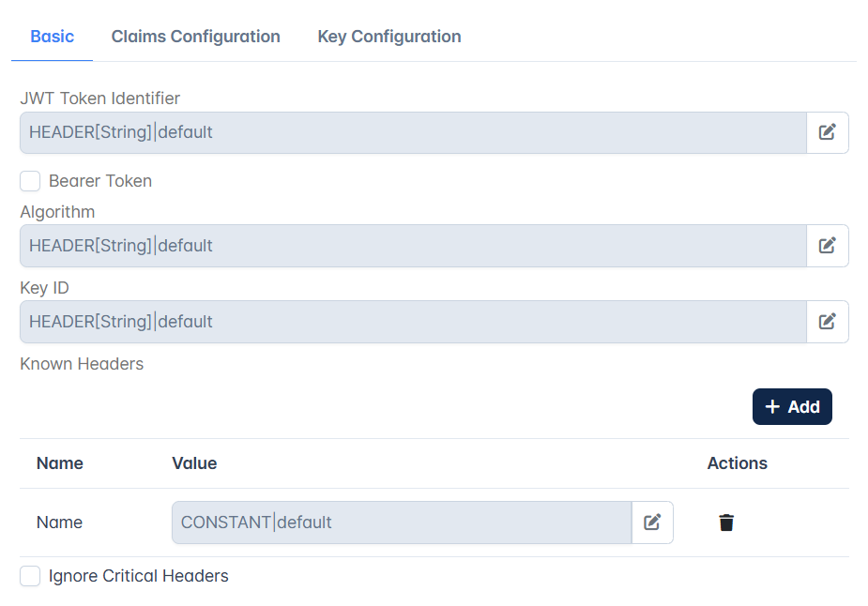Select the Name cell in headers table
This screenshot has height=606, width=868.
(59, 523)
